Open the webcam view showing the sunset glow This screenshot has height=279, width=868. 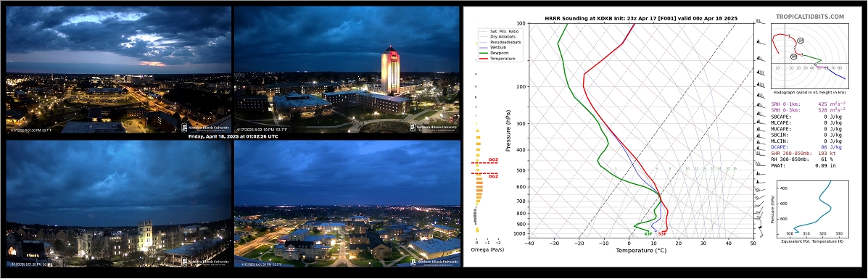[x=118, y=69]
